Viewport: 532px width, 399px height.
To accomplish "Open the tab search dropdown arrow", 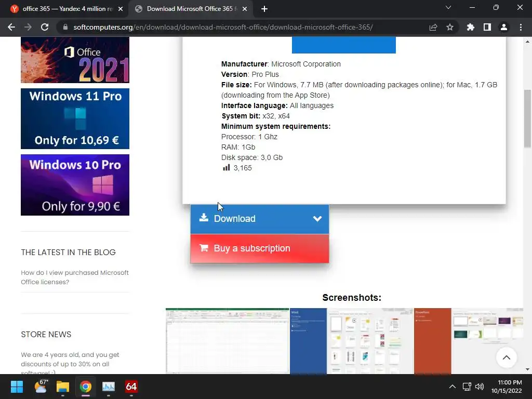I will click(x=448, y=7).
